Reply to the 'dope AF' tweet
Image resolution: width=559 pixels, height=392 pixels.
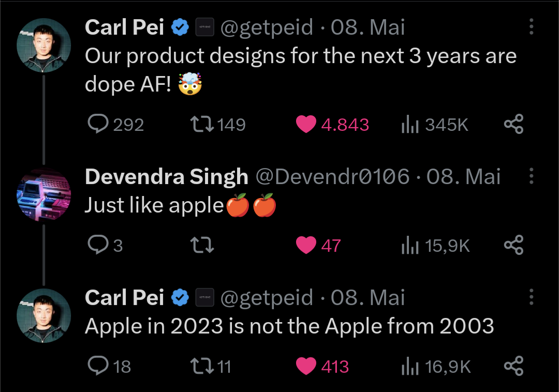tap(98, 124)
